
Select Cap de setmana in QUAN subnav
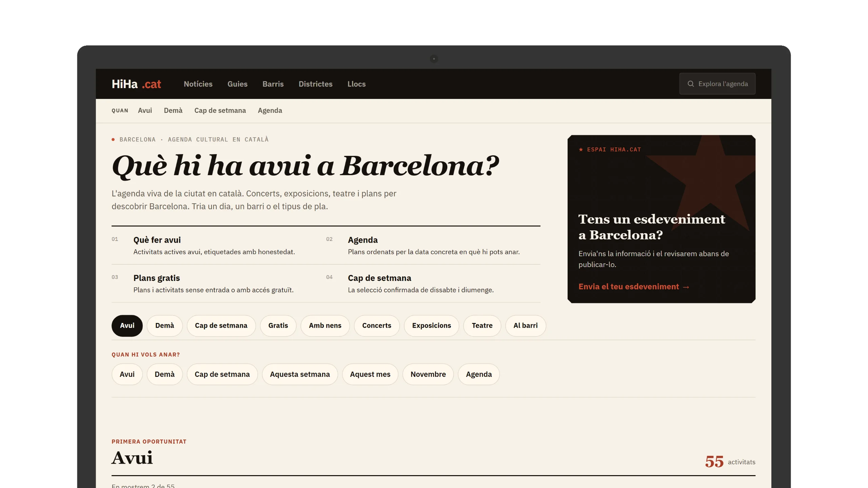coord(220,110)
